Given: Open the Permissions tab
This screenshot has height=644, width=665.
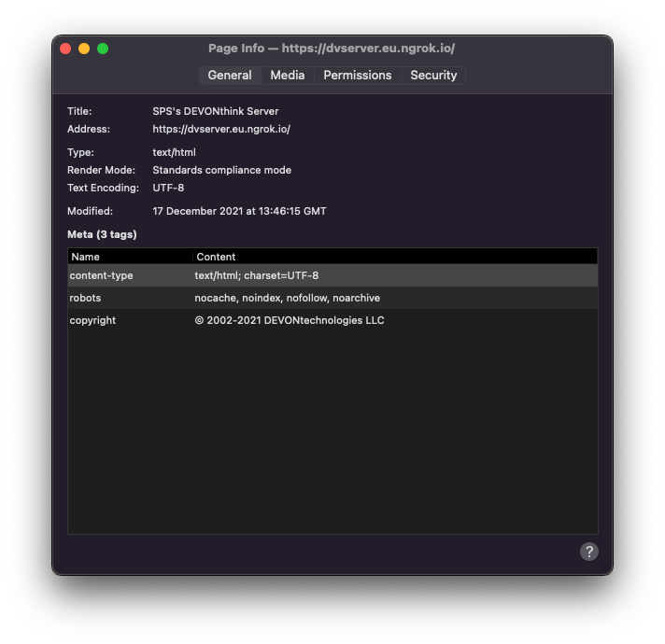Looking at the screenshot, I should (357, 76).
